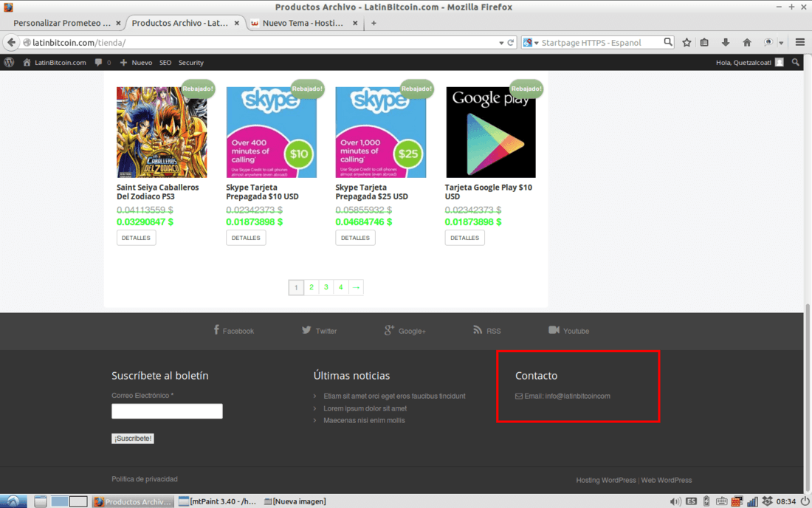Click Detalles under Saint Seiya Caballeros
Image resolution: width=812 pixels, height=508 pixels.
(137, 238)
